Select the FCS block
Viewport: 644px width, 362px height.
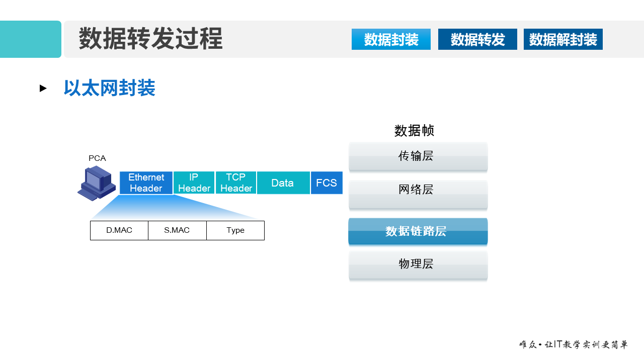point(327,183)
